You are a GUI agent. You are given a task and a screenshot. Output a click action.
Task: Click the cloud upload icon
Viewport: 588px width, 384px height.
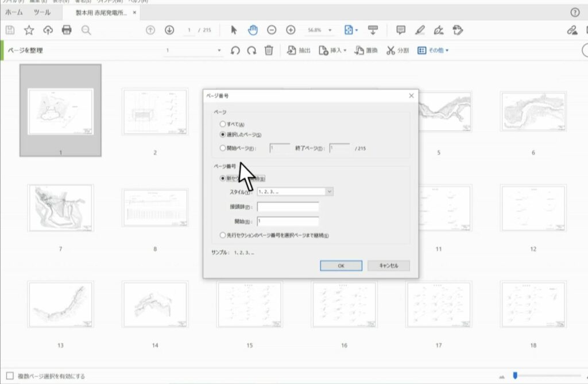point(48,30)
